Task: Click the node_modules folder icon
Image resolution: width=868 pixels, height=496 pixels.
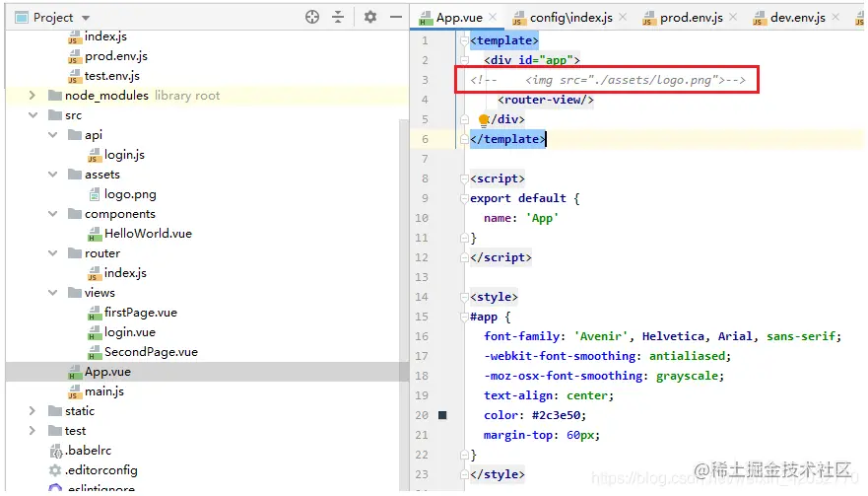Action: (x=55, y=96)
